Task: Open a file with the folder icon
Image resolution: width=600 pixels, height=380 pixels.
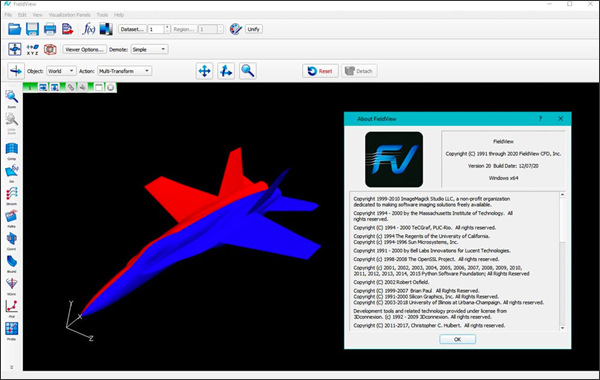Action: pyautogui.click(x=15, y=29)
